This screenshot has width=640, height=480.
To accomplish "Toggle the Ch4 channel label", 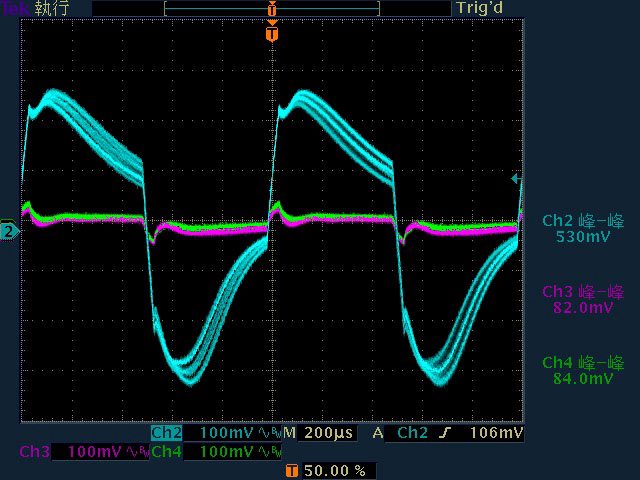I will click(166, 452).
